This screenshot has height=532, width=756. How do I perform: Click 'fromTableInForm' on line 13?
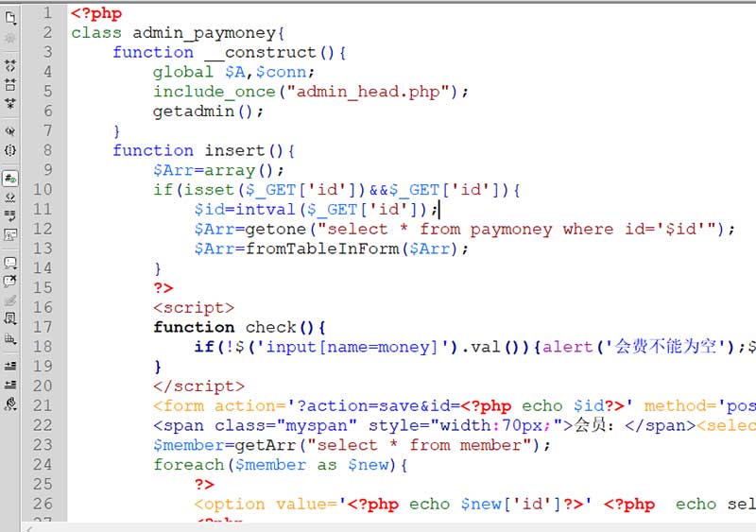coord(322,249)
